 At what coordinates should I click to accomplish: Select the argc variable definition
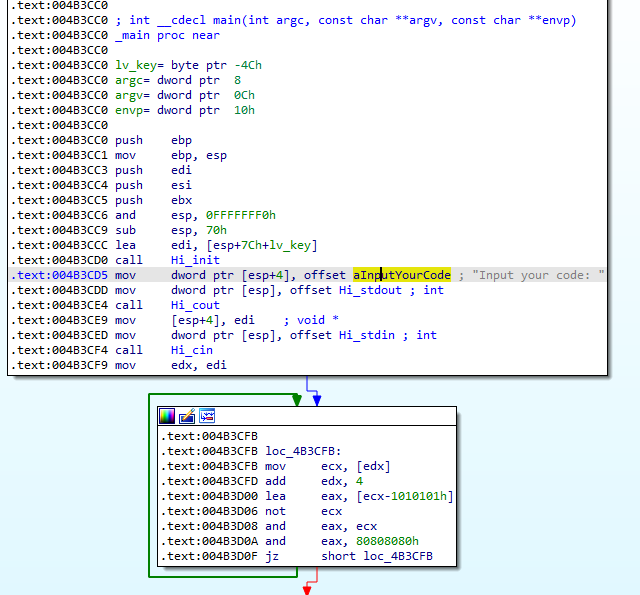(178, 80)
